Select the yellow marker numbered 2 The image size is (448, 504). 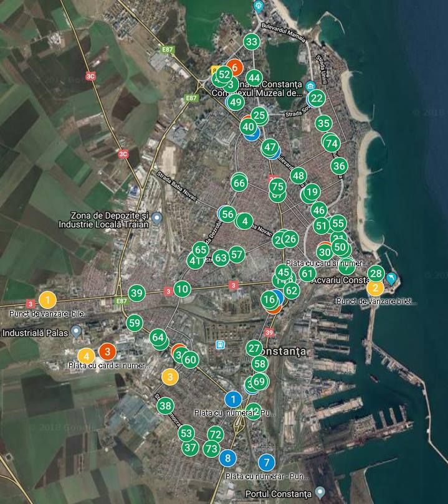(x=374, y=287)
